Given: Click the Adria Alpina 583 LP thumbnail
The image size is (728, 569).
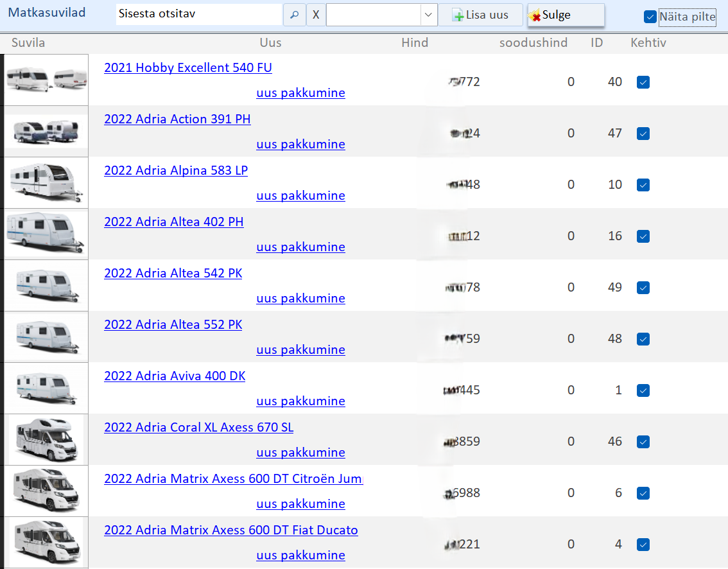Looking at the screenshot, I should pos(46,182).
